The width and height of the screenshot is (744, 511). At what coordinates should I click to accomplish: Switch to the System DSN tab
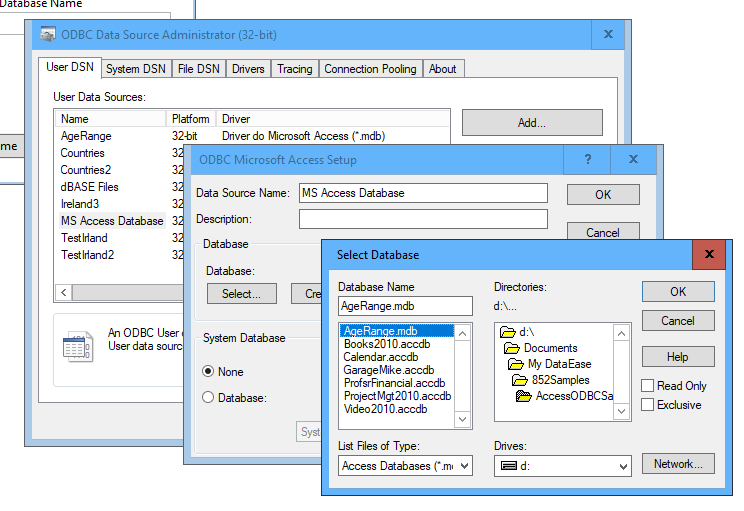pos(136,69)
